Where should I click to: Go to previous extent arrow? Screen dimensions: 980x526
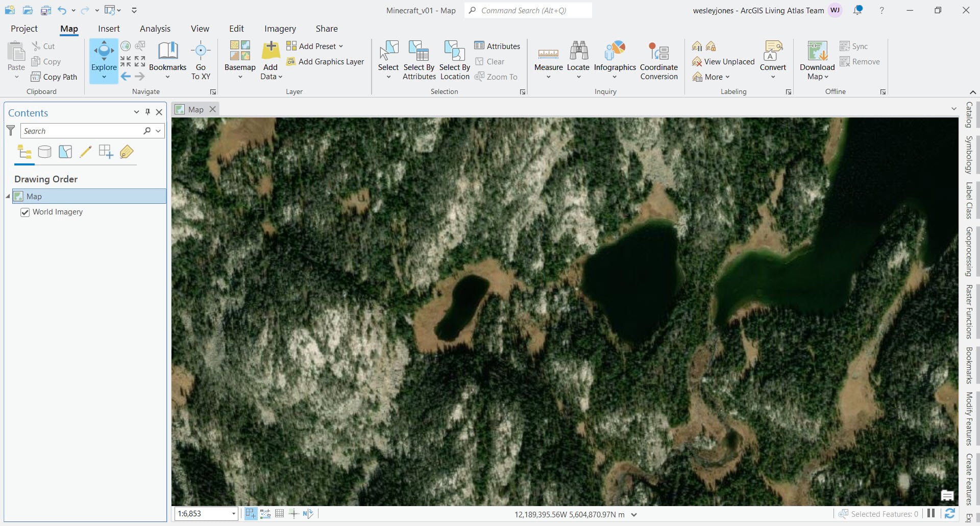point(126,77)
